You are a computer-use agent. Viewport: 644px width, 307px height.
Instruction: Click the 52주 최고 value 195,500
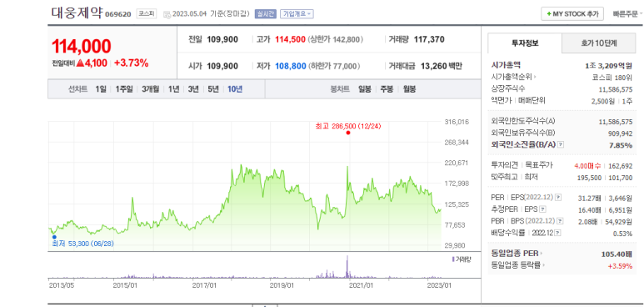(589, 178)
